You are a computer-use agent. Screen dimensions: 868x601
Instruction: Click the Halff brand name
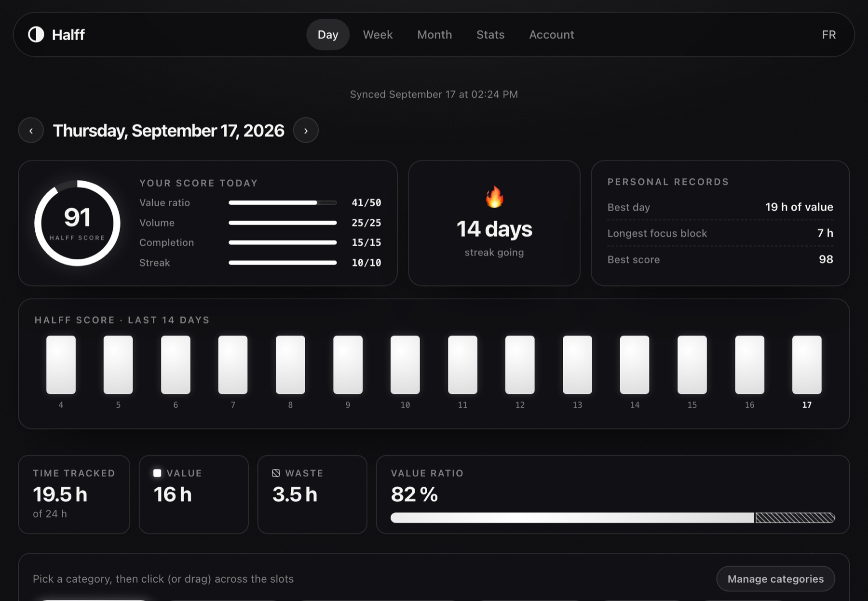[68, 35]
